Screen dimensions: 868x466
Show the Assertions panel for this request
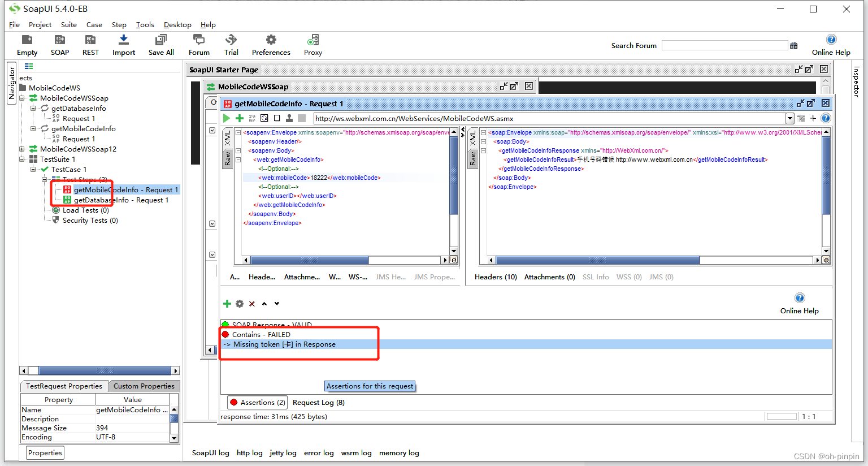click(257, 402)
